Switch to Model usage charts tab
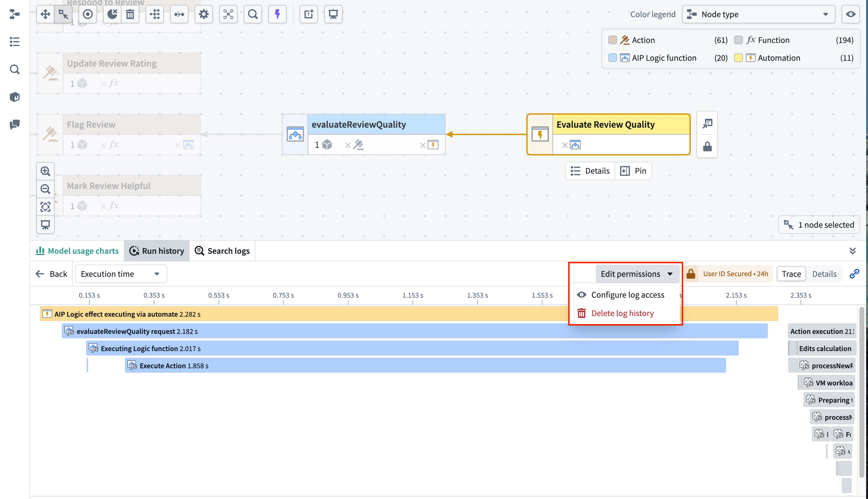The height and width of the screenshot is (499, 868). 77,251
